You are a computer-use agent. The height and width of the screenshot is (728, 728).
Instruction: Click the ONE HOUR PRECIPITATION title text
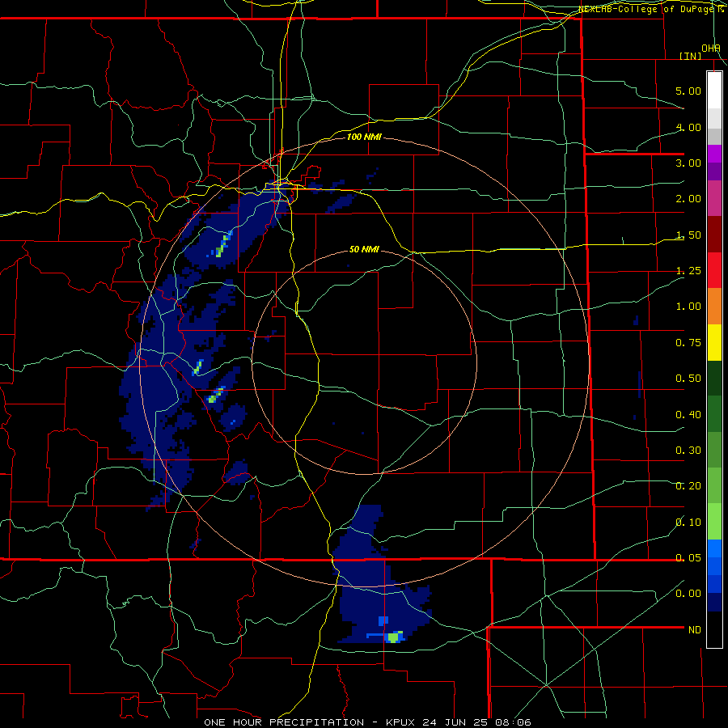coord(284,722)
